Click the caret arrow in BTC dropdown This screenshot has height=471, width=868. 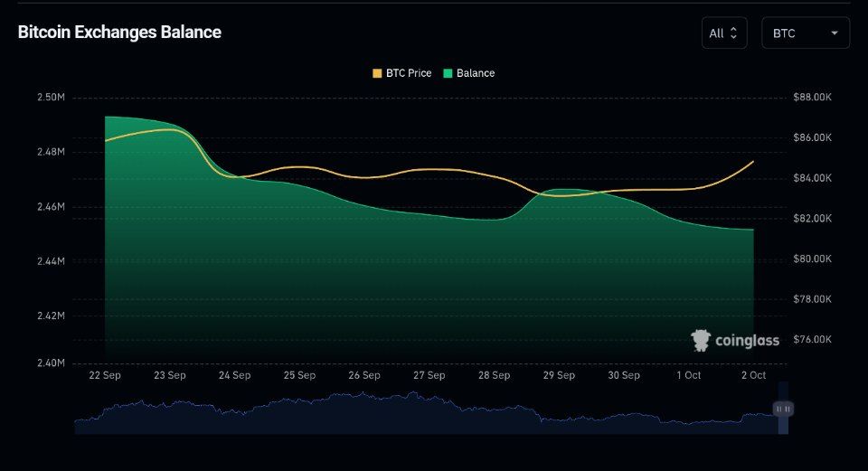[x=835, y=33]
